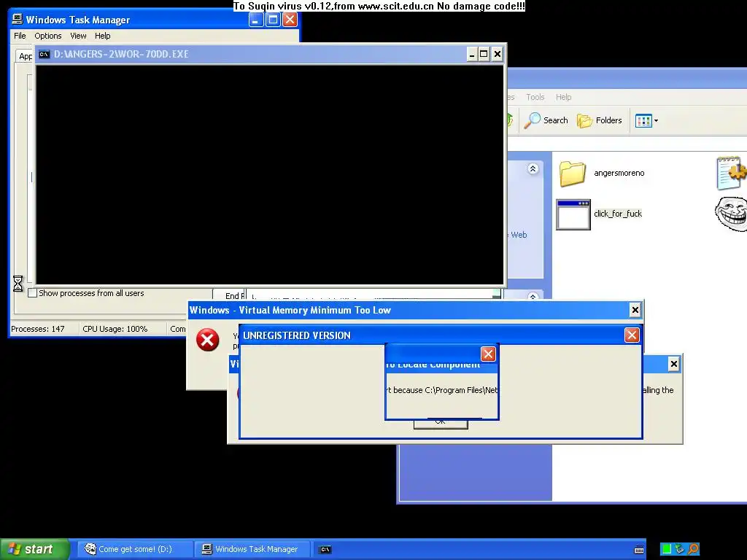Viewport: 747px width, 560px height.
Task: Click the Safely Remove Hardware tray icon
Action: [x=679, y=549]
